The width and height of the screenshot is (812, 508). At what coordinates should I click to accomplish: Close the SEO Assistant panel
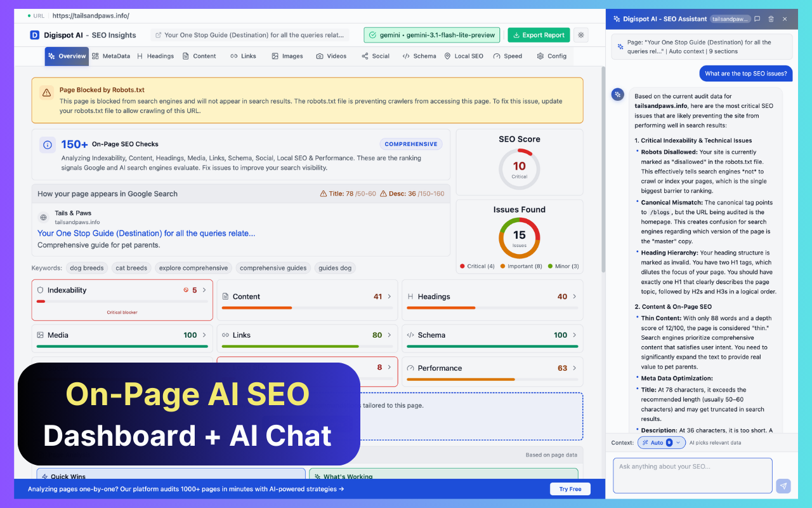[x=785, y=19]
